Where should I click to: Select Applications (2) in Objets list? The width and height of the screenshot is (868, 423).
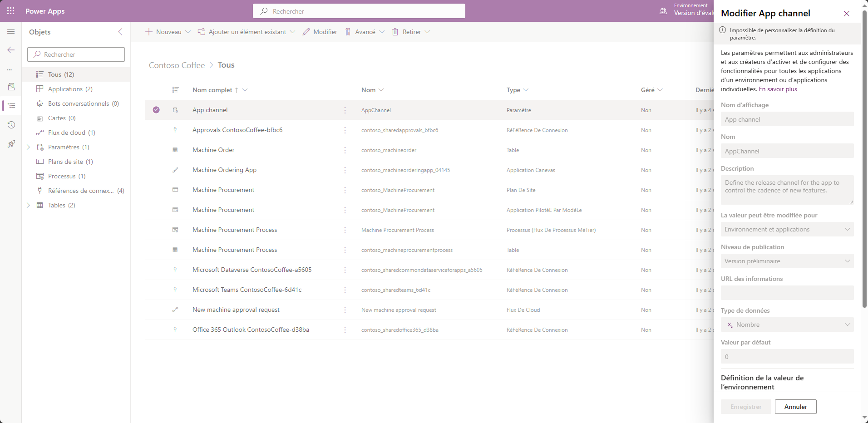[x=76, y=89]
